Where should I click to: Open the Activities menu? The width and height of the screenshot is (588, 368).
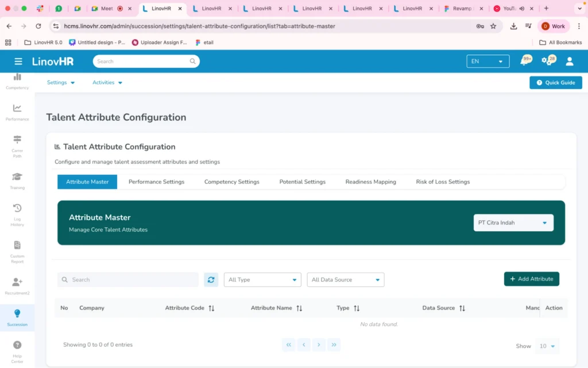click(x=107, y=82)
